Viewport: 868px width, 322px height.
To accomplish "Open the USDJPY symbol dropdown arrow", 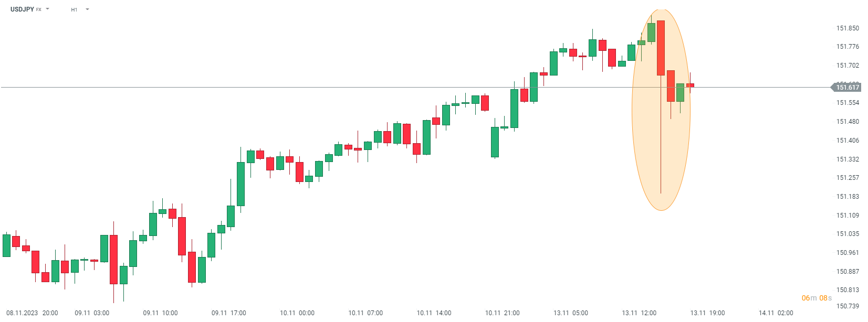I will tap(48, 9).
